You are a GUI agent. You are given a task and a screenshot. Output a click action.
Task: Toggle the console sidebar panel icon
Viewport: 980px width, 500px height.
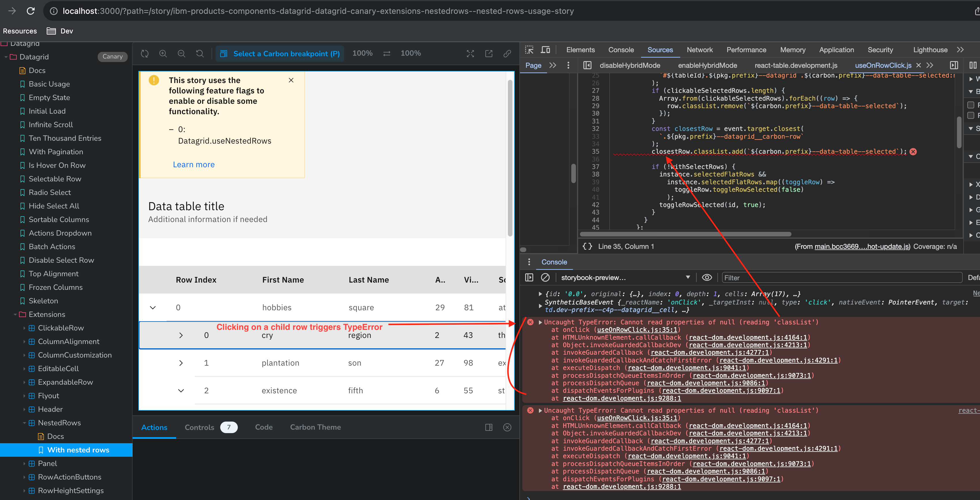pyautogui.click(x=529, y=277)
